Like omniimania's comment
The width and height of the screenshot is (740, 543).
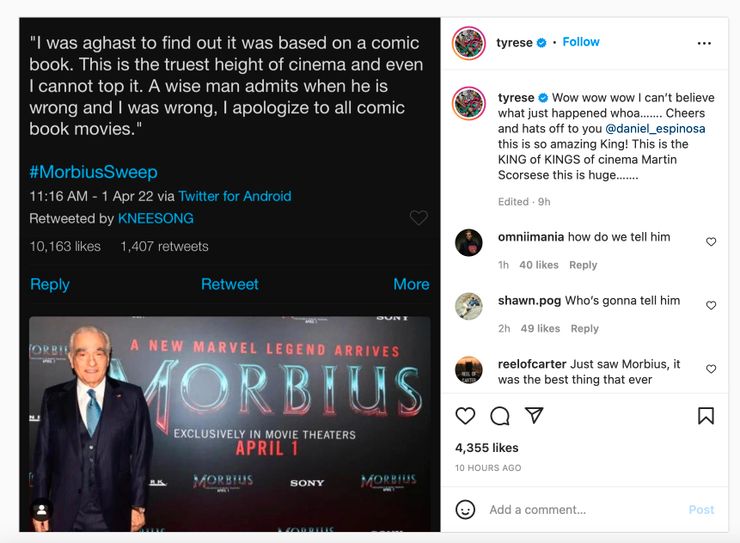tap(711, 242)
